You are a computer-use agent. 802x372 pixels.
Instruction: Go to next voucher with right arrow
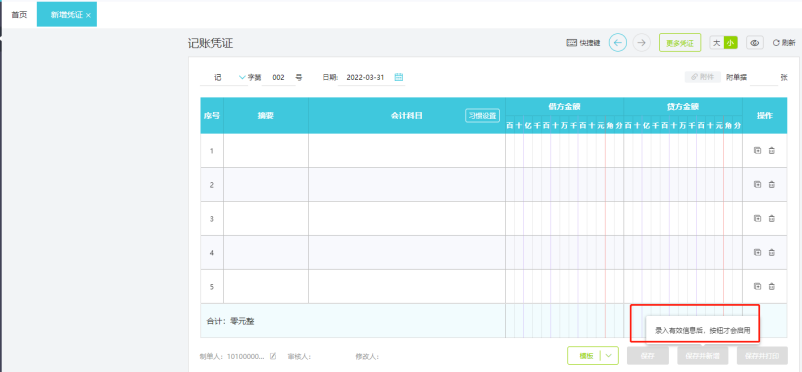coord(641,43)
